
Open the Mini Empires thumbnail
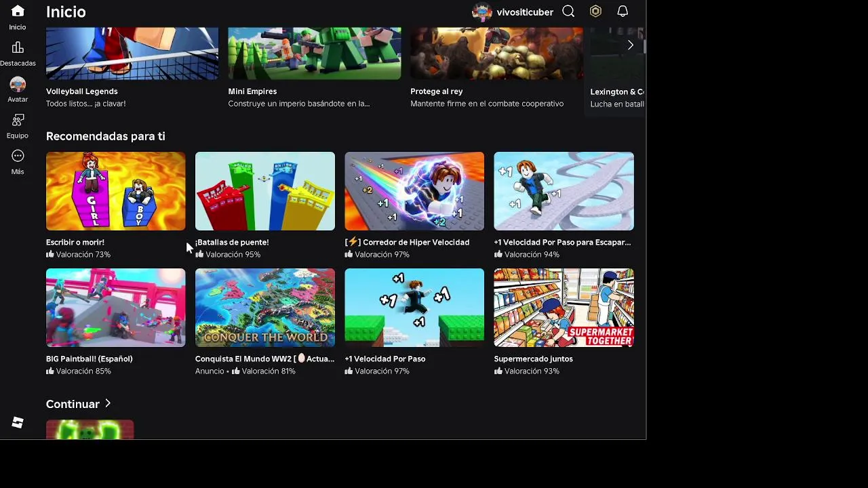(x=315, y=54)
